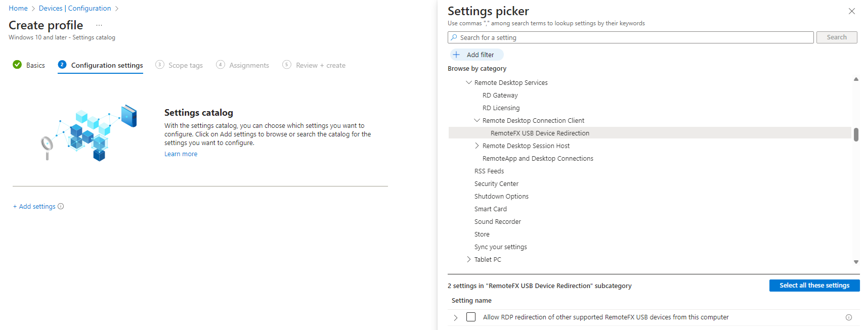
Task: Click step 3 circle icon for Scope tags
Action: click(160, 65)
